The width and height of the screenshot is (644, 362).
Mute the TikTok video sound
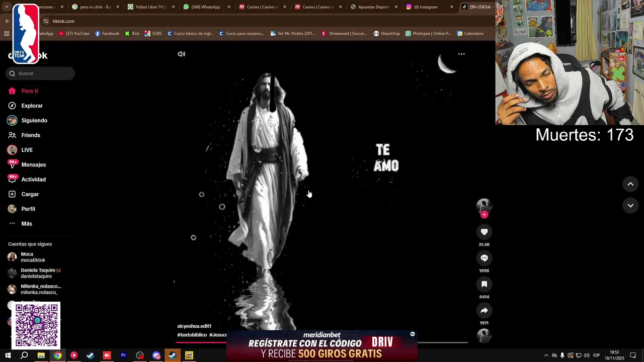click(181, 54)
